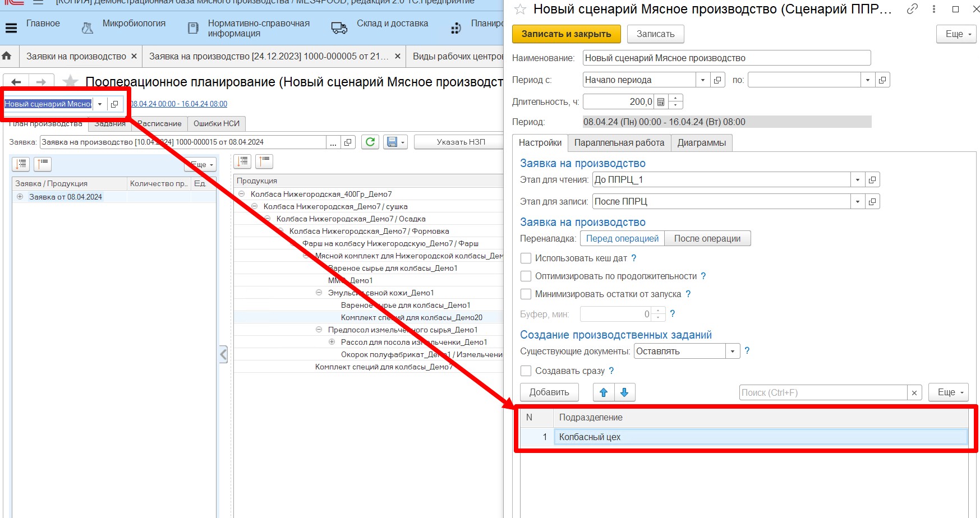Expand the Существующие документы dropdown

(x=732, y=351)
